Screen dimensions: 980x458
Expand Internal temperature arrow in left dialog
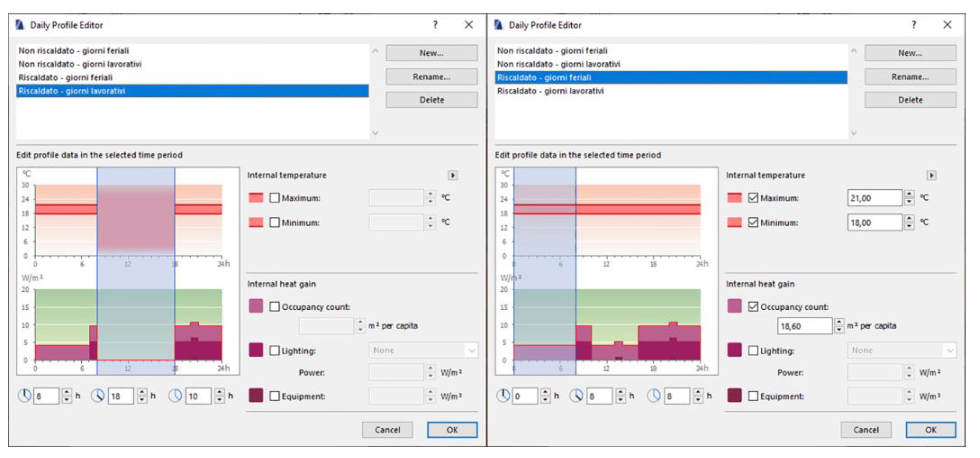click(x=452, y=175)
